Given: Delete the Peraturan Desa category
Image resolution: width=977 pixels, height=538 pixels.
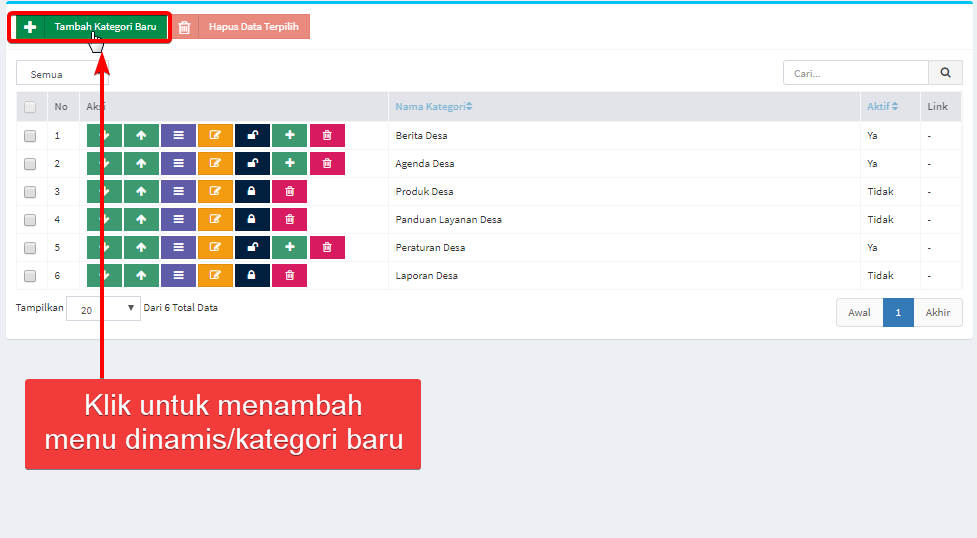Looking at the screenshot, I should point(327,247).
